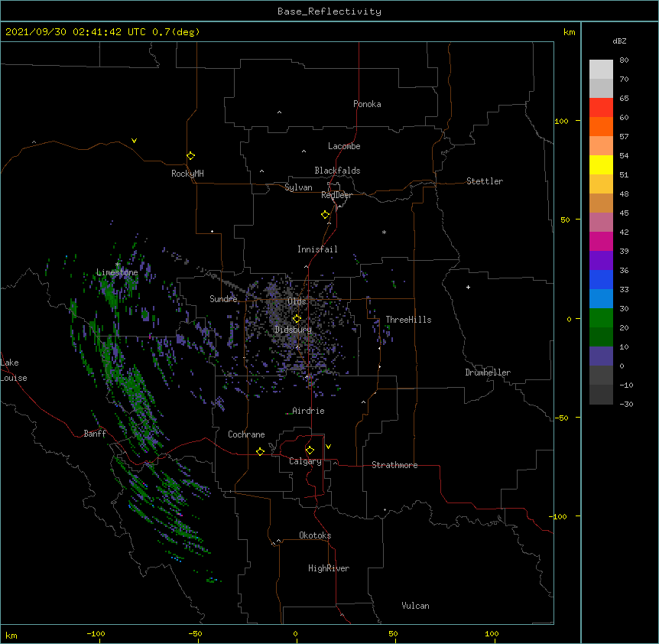The image size is (659, 644).
Task: Click the HighRiver city label
Action: (x=329, y=568)
